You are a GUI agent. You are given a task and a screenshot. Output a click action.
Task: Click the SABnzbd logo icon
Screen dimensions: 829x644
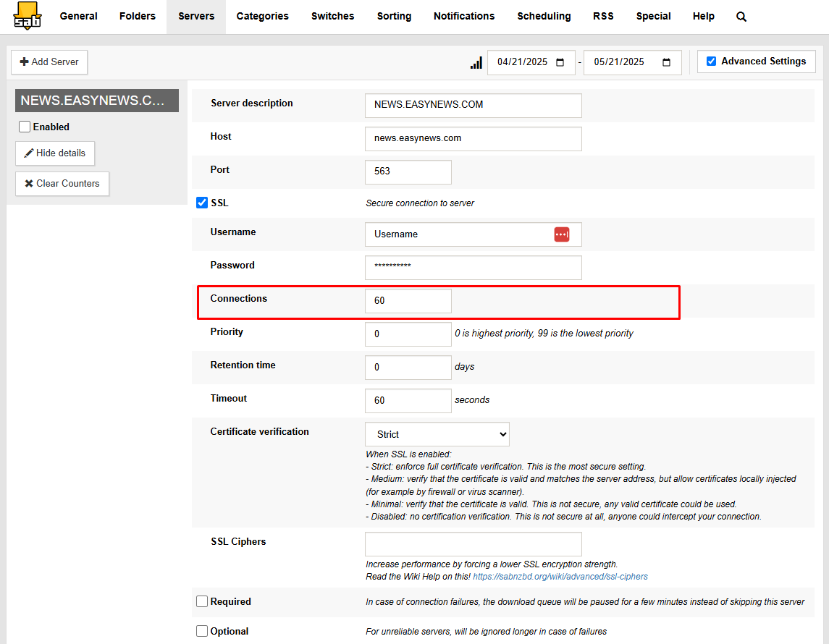point(28,16)
